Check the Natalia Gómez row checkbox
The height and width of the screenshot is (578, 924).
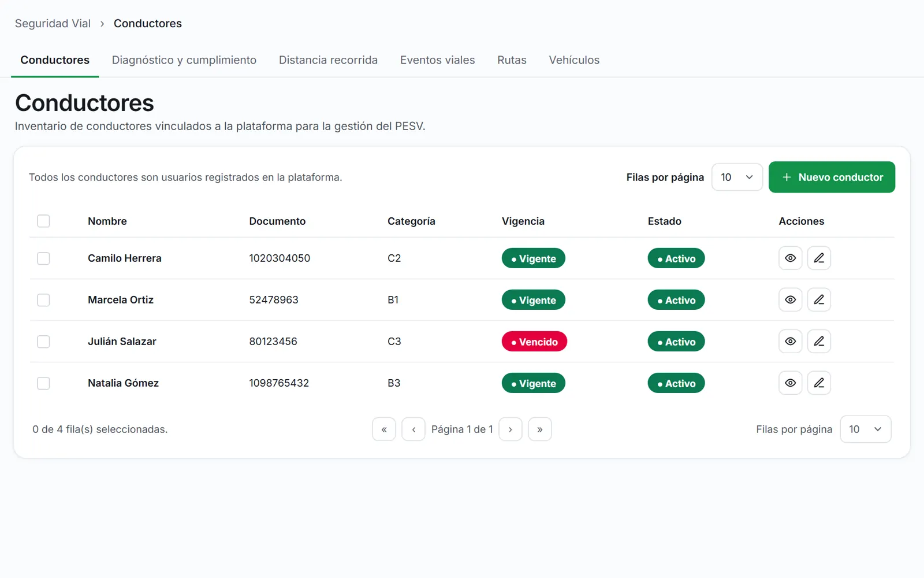pos(43,383)
